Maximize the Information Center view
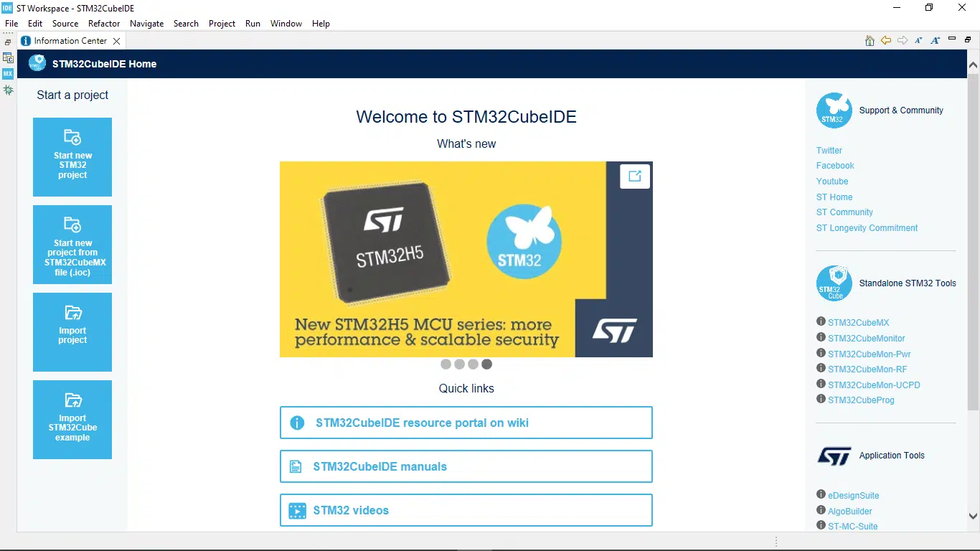Viewport: 980px width, 551px height. [x=968, y=39]
